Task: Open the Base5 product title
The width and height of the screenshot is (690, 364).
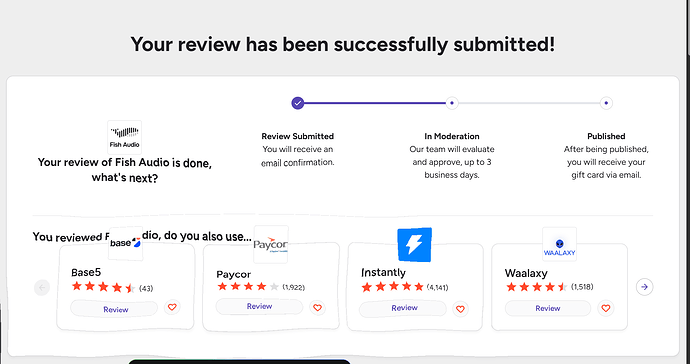Action: (86, 272)
